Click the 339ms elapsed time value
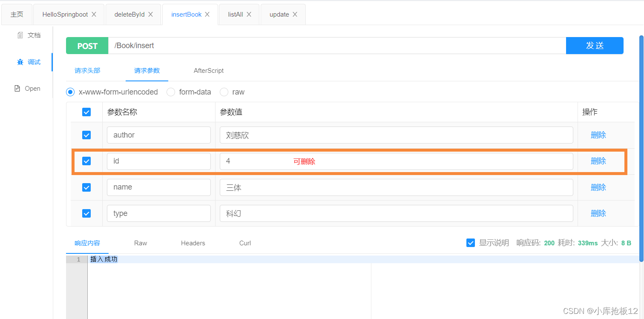The width and height of the screenshot is (644, 319). pyautogui.click(x=588, y=243)
